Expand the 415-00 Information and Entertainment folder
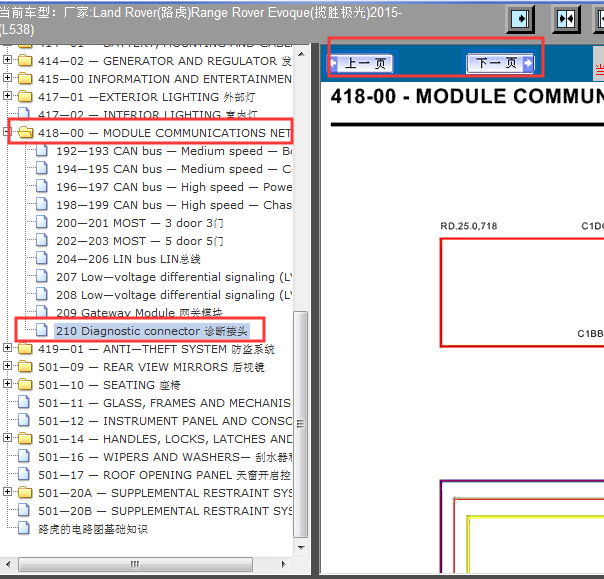Image resolution: width=604 pixels, height=579 pixels. point(7,78)
